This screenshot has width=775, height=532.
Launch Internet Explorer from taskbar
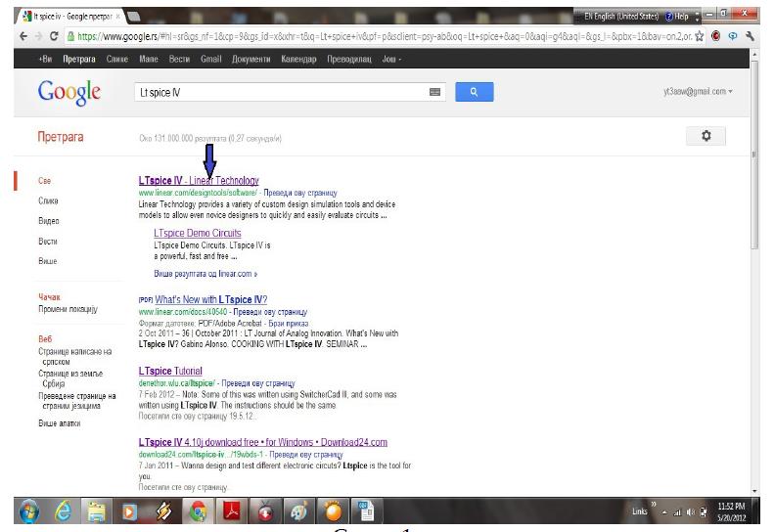(x=63, y=511)
